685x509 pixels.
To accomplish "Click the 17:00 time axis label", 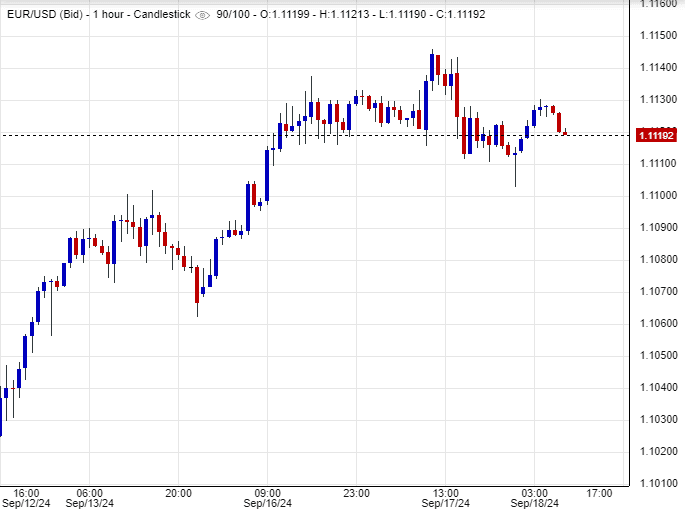I will 600,492.
